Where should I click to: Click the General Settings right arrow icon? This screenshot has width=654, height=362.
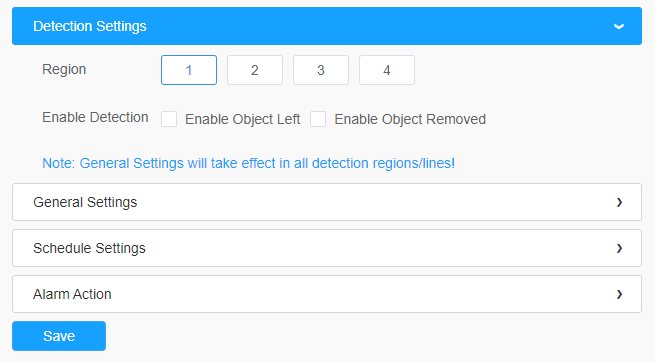click(x=619, y=202)
